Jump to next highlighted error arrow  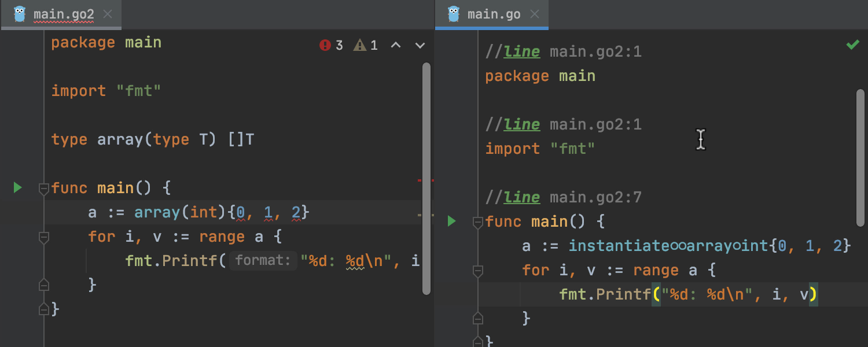(x=420, y=45)
